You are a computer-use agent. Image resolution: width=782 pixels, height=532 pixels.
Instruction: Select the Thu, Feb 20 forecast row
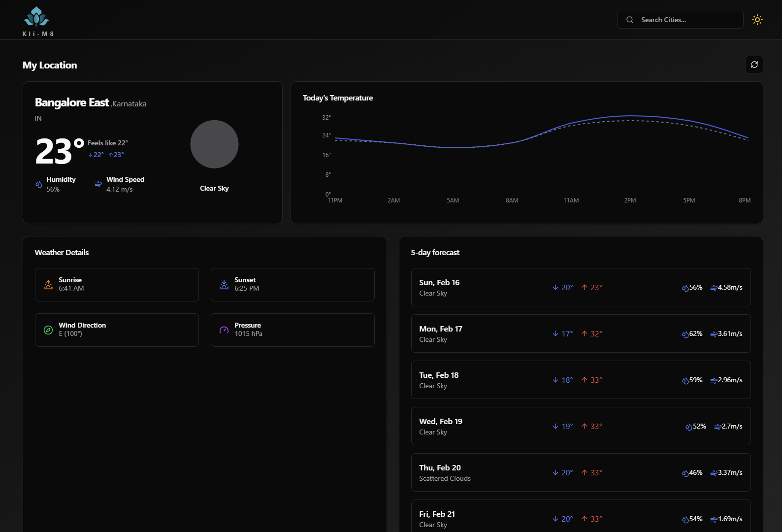(581, 472)
